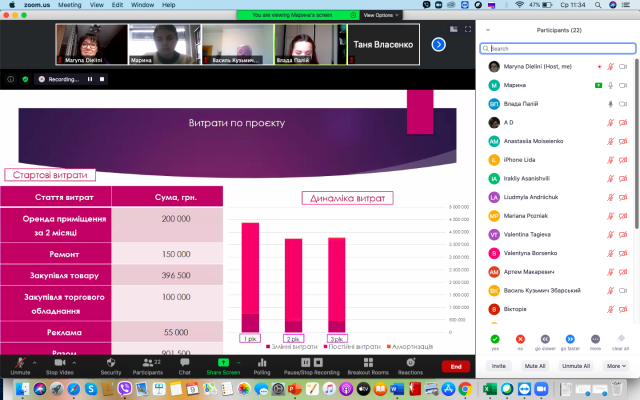Image resolution: width=640 pixels, height=400 pixels.
Task: Click the Stop Video camera icon
Action: [x=60, y=362]
